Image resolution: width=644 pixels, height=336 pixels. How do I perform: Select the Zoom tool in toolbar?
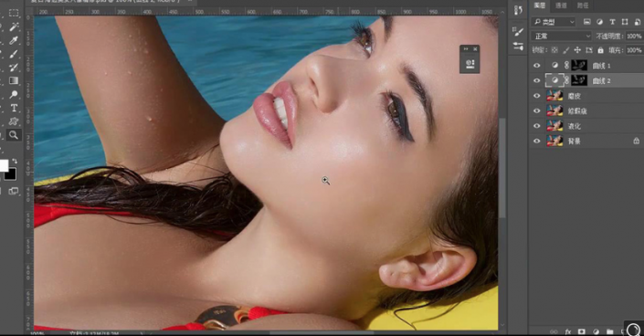(14, 135)
